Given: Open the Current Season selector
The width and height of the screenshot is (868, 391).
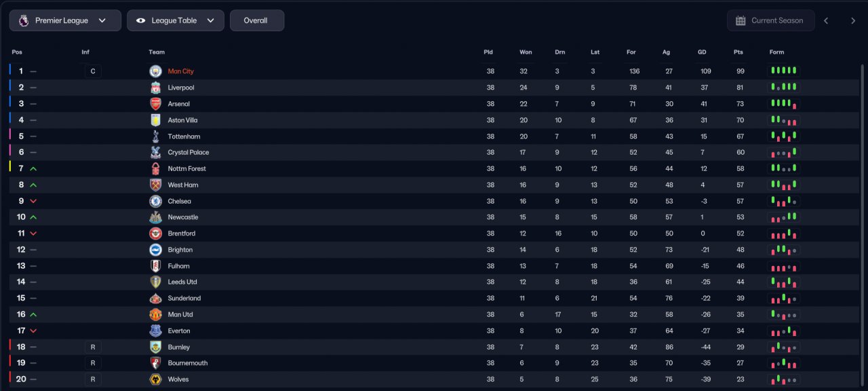Looking at the screenshot, I should tap(770, 20).
